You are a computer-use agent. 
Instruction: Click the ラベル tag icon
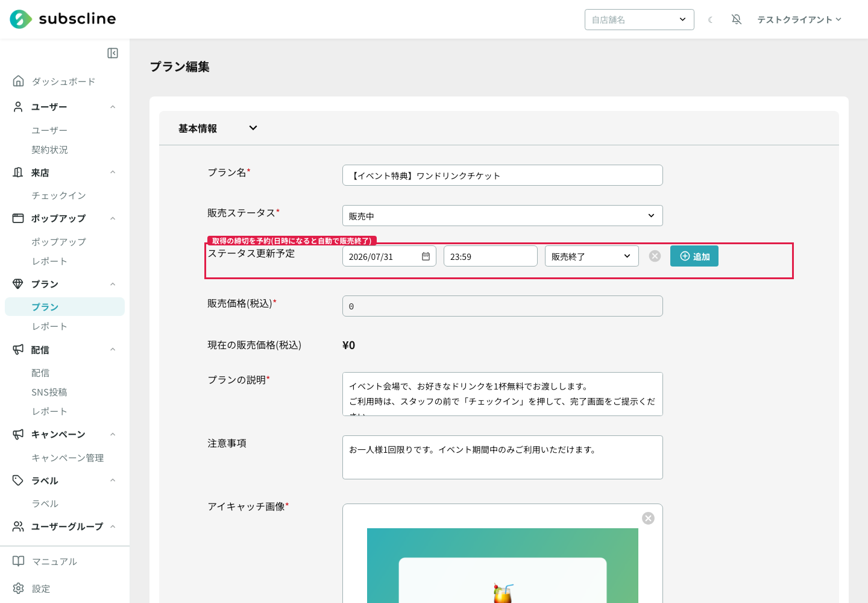pos(18,481)
